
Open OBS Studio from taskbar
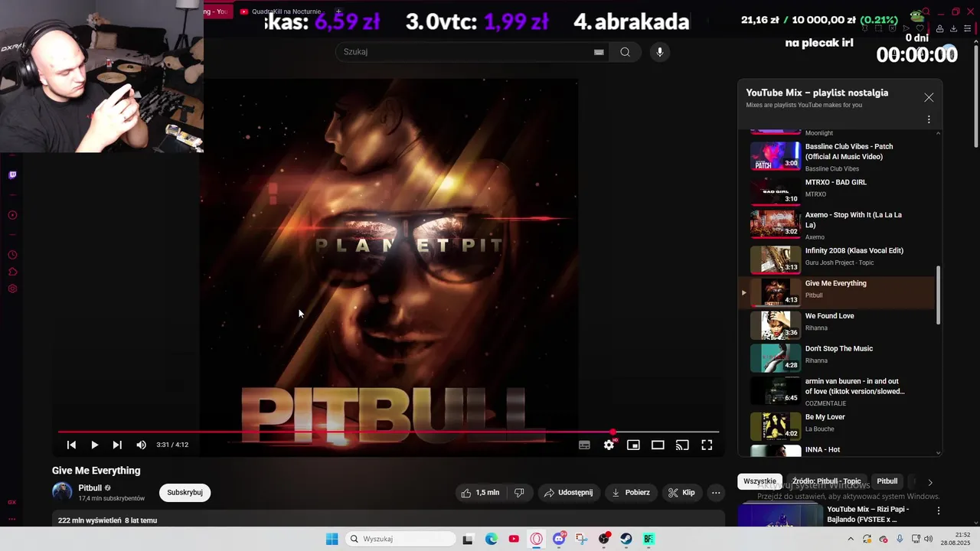pos(604,539)
